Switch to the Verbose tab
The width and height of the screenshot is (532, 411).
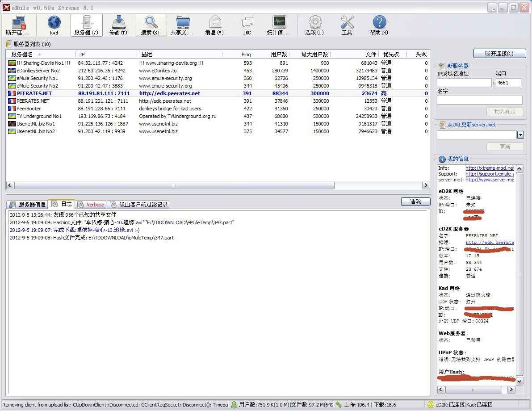coord(91,204)
